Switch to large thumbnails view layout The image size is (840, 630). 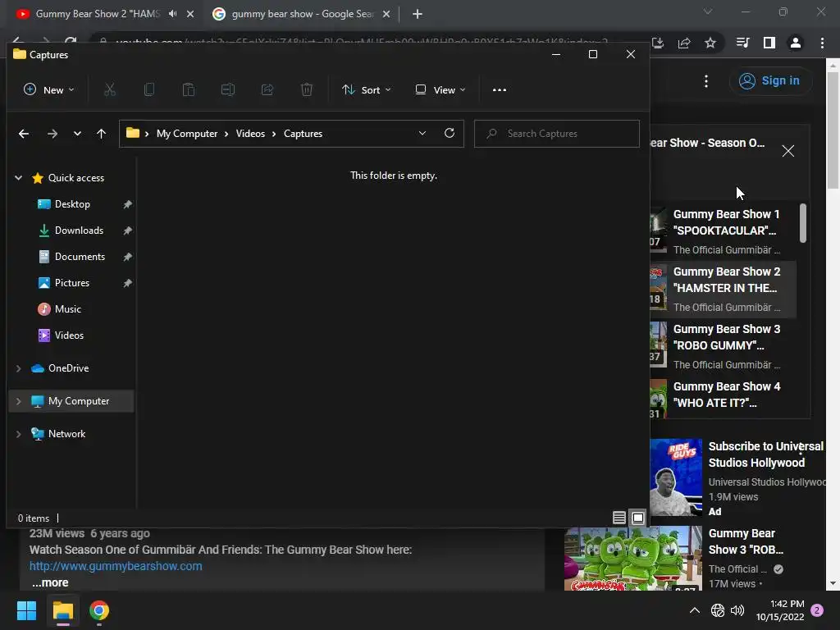point(638,518)
